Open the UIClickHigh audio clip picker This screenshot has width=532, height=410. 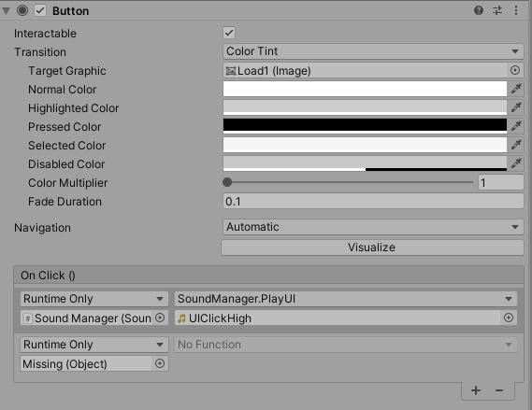pos(509,318)
